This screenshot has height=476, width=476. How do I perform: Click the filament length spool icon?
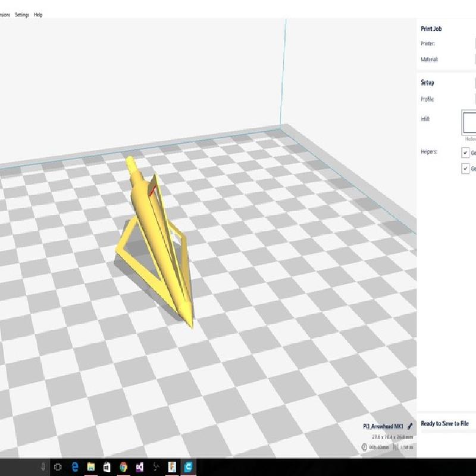[396, 447]
